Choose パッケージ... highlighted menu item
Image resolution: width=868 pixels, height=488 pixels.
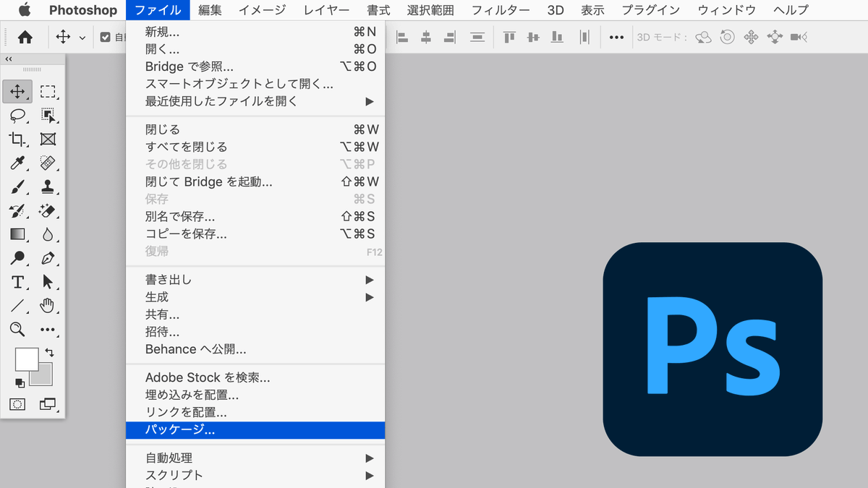(255, 430)
